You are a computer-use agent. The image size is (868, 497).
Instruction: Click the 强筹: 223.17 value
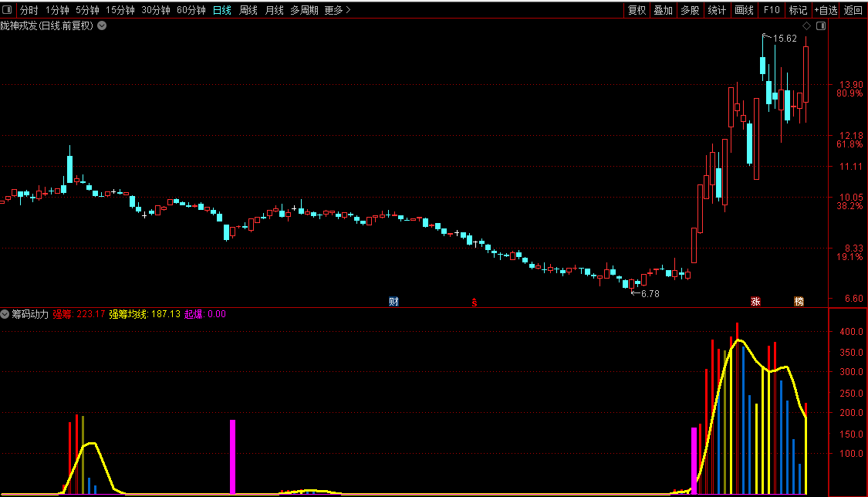point(79,314)
